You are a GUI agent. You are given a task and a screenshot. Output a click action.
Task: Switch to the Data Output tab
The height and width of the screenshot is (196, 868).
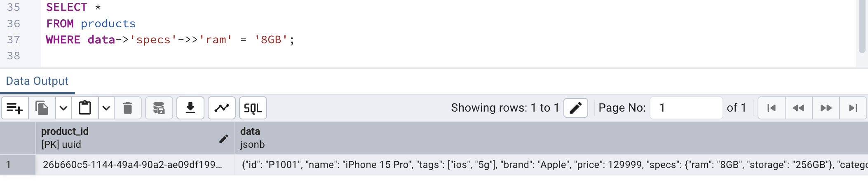pos(37,81)
